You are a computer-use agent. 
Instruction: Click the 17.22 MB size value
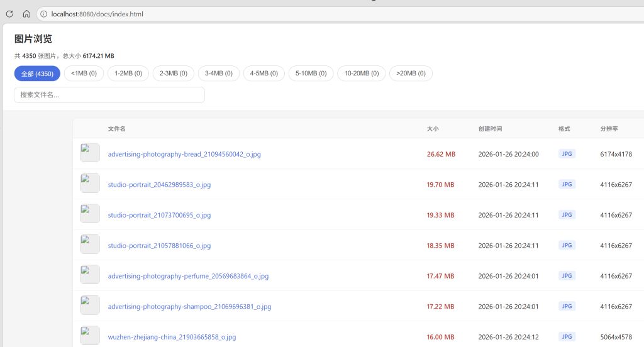(440, 306)
